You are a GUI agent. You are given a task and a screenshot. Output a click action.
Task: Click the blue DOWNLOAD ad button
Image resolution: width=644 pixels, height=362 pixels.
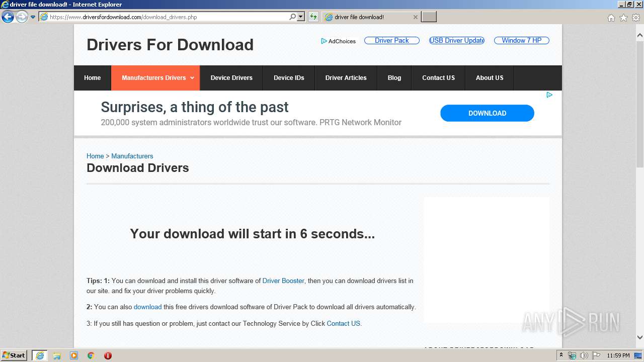point(487,113)
